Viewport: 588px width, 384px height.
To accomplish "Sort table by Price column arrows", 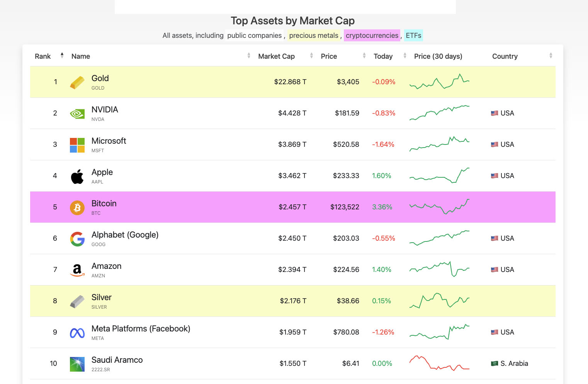I will [364, 56].
